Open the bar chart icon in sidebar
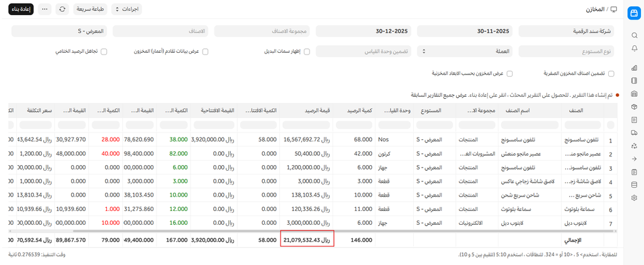Screen dimensions: 644x265 634,68
